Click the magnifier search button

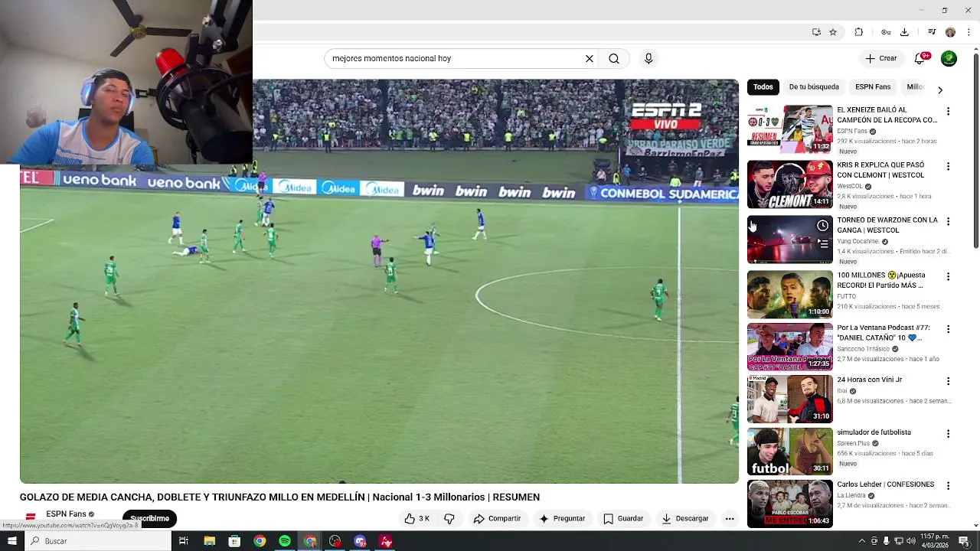[614, 58]
